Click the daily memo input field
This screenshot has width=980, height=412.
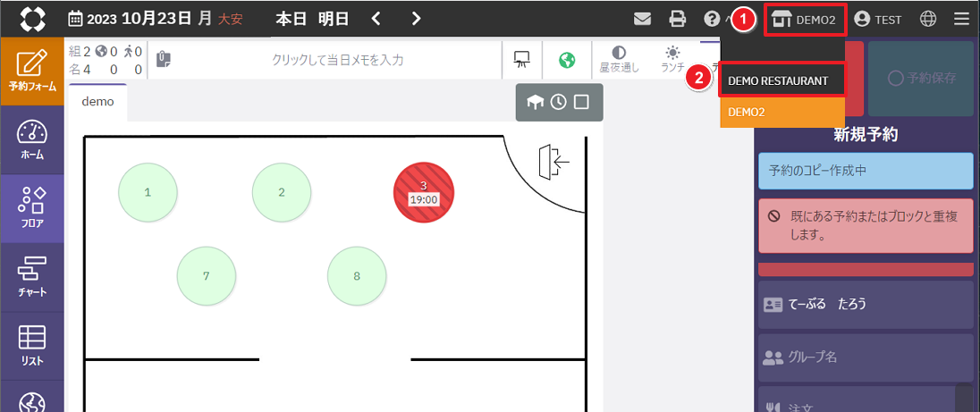pos(337,60)
